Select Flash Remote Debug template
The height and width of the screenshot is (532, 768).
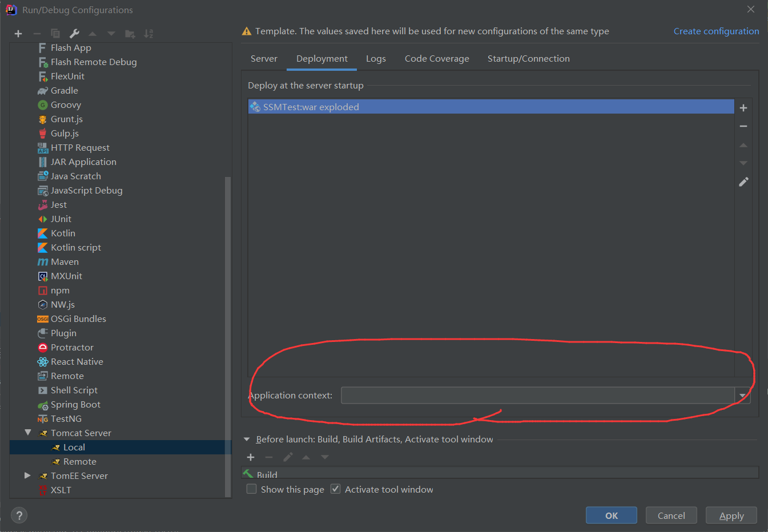click(x=94, y=62)
